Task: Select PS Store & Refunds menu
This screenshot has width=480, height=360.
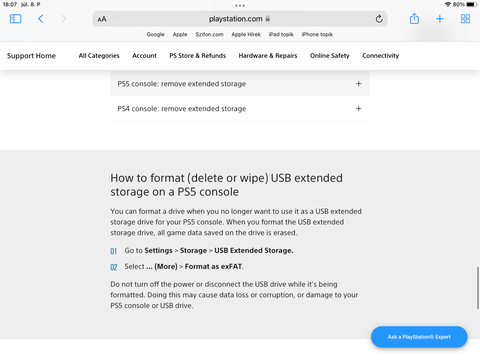Action: tap(198, 56)
